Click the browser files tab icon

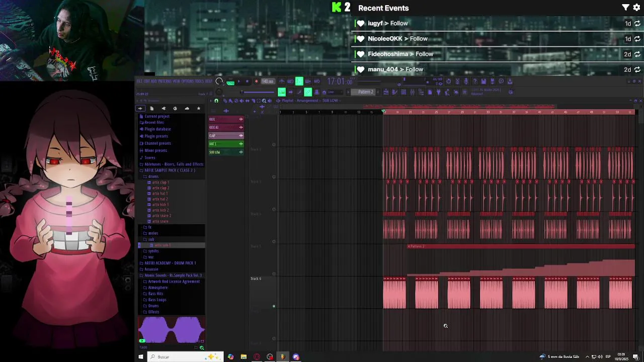pyautogui.click(x=151, y=109)
